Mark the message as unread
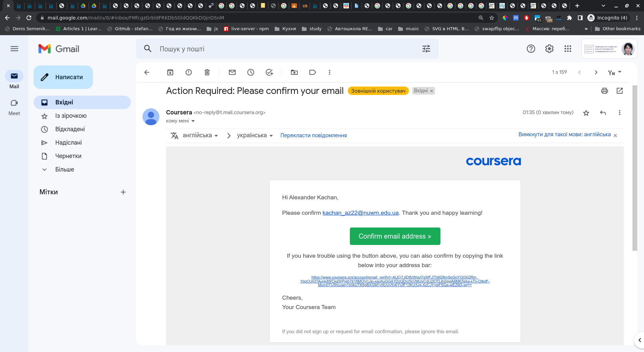 point(232,72)
